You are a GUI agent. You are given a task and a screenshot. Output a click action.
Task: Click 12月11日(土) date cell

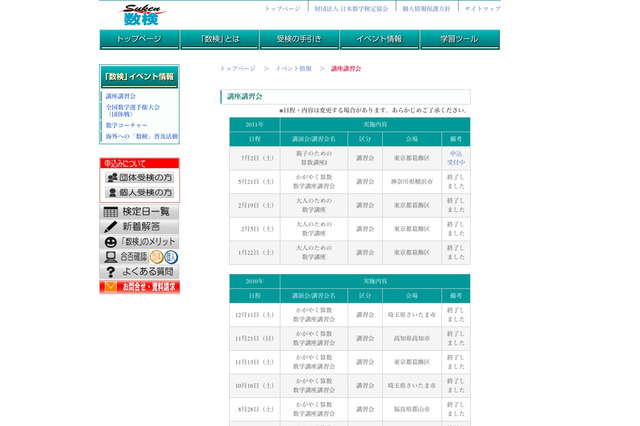coord(255,315)
